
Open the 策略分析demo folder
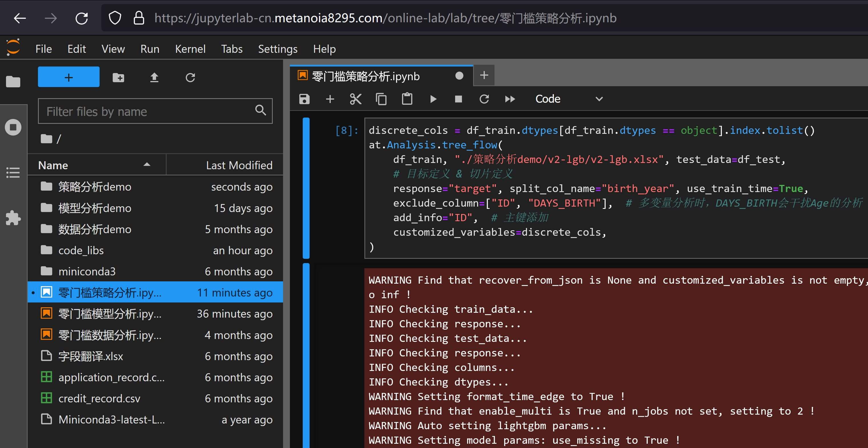pyautogui.click(x=94, y=187)
